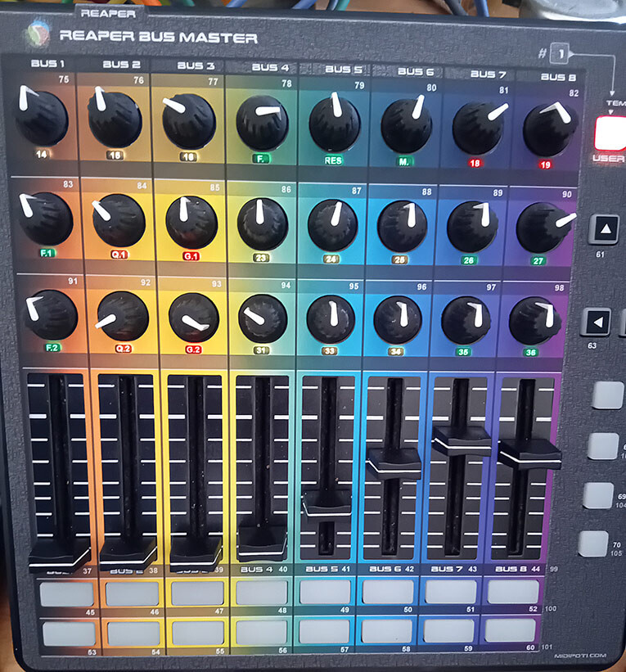Click the knob numbered 95

pos(331,319)
